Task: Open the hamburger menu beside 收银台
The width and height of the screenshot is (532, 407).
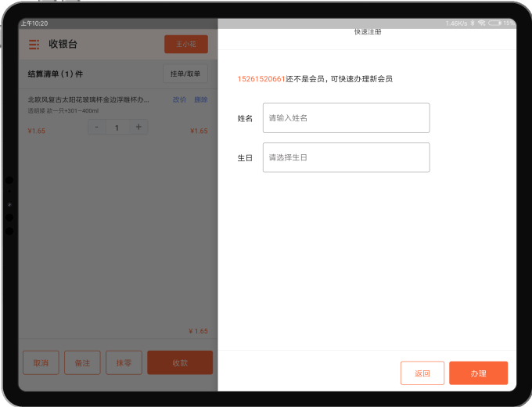Action: click(34, 45)
